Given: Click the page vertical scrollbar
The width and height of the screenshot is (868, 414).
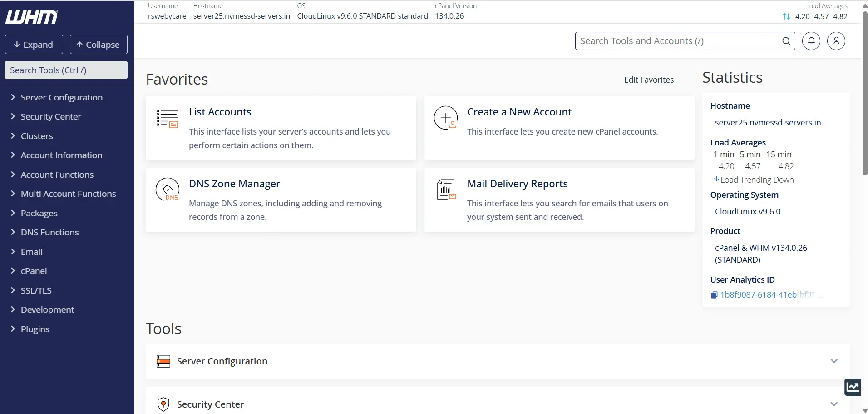Looking at the screenshot, I should 865,93.
